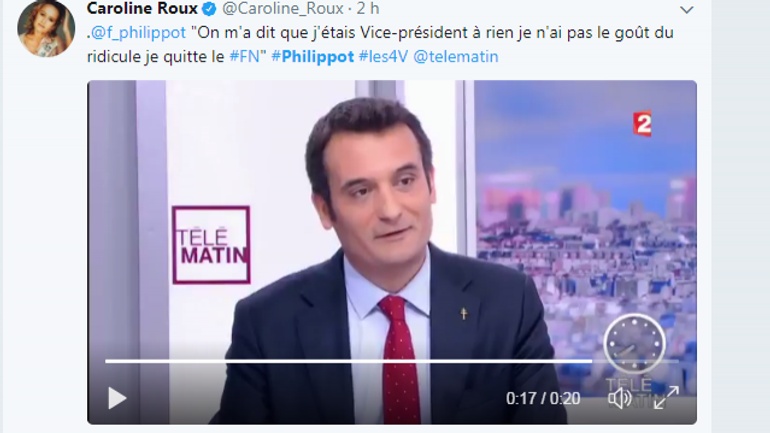
Task: Open the 2 h tweet timestamp
Action: pos(368,8)
